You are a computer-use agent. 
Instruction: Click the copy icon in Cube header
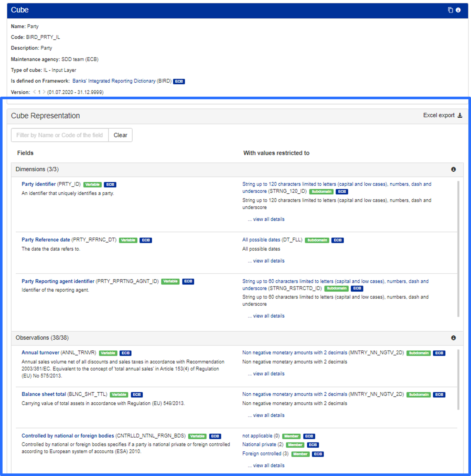coord(450,10)
